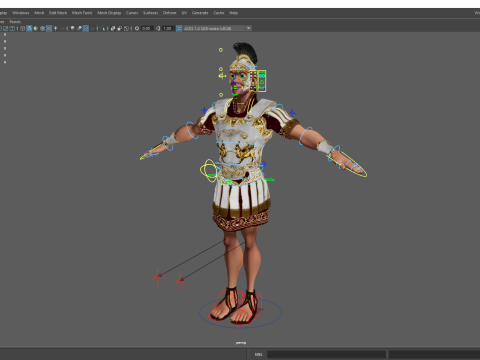The width and height of the screenshot is (480, 360).
Task: Click the Isolate Select icon
Action: [x=102, y=28]
